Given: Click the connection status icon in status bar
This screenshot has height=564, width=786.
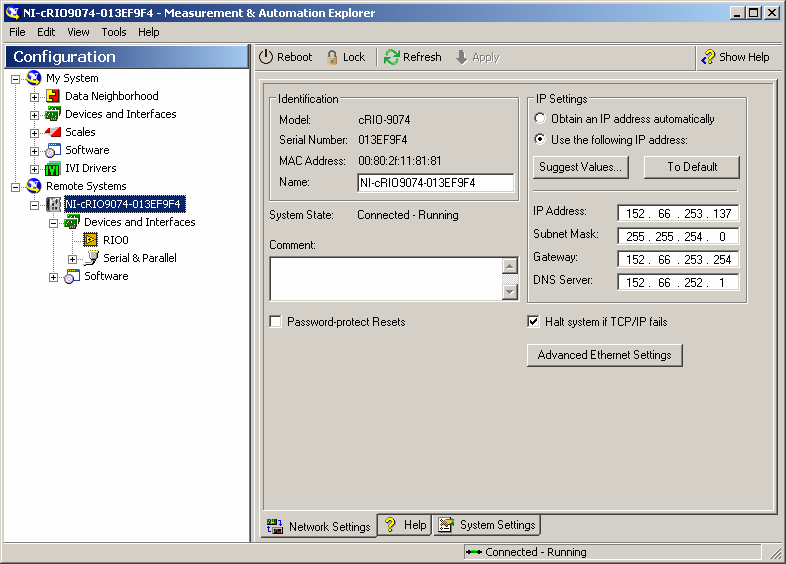Looking at the screenshot, I should [x=474, y=552].
